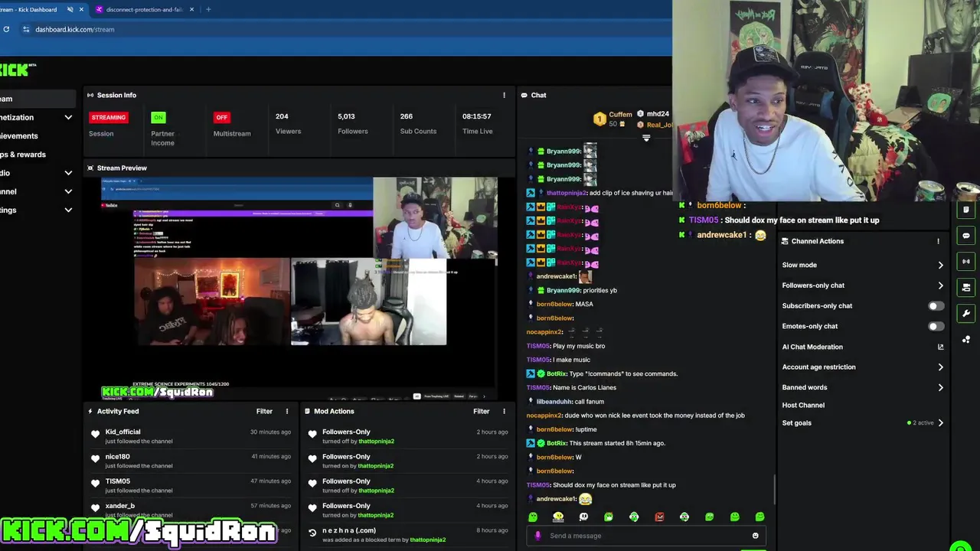980x551 pixels.
Task: Toggle Emotes-only chat switch
Action: tap(936, 326)
